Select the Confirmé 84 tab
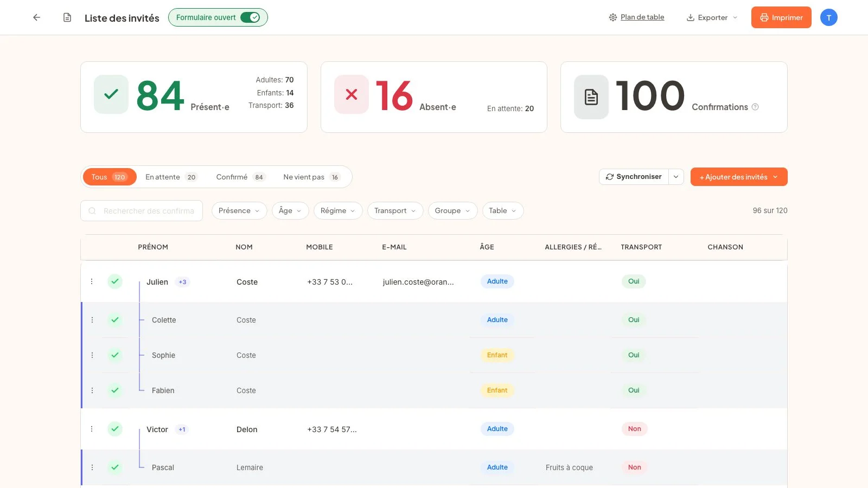Viewport: 868px width, 488px height. [241, 177]
